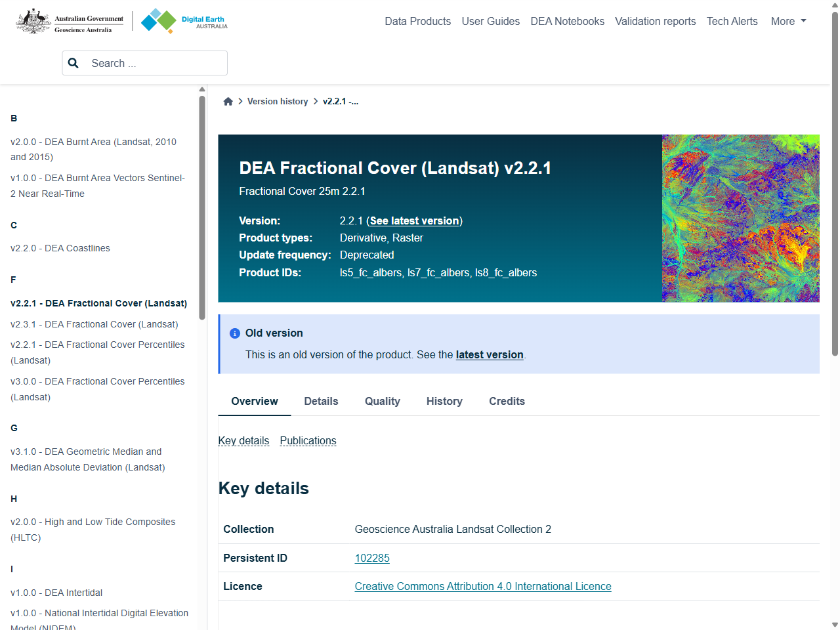The image size is (840, 630).
Task: Open Persistent ID 102285 link
Action: point(372,558)
